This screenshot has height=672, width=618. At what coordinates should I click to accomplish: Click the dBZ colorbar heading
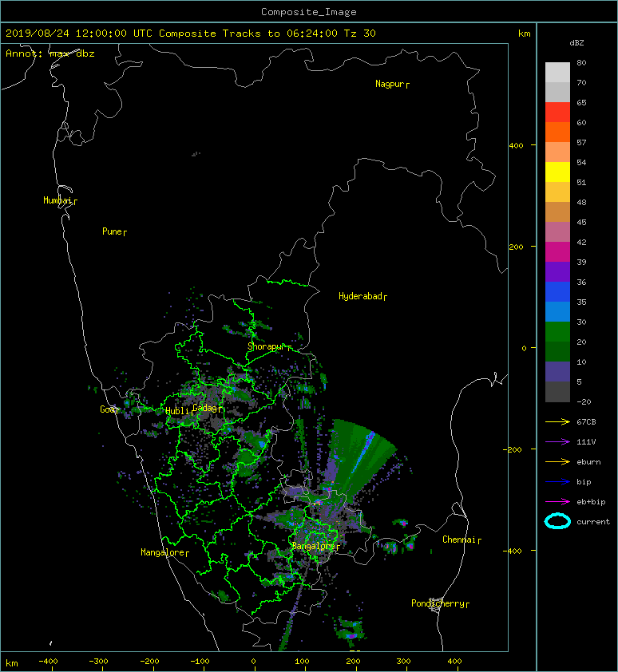point(576,43)
